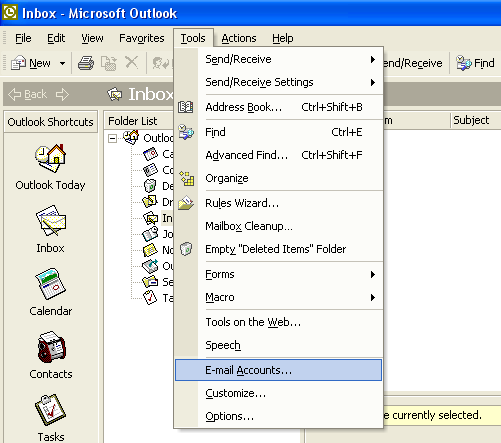Screen dimensions: 501x443
Task: Open the Contacts shortcut icon
Action: point(51,347)
